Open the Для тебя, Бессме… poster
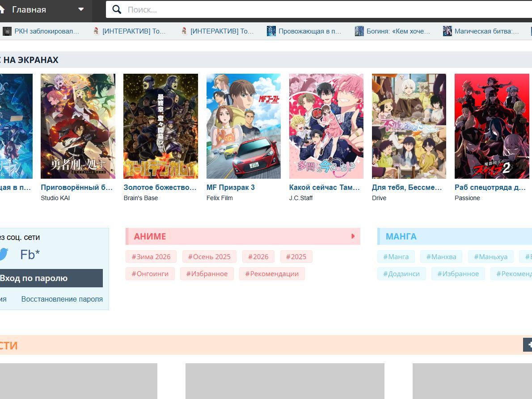This screenshot has height=399, width=532. pyautogui.click(x=409, y=126)
